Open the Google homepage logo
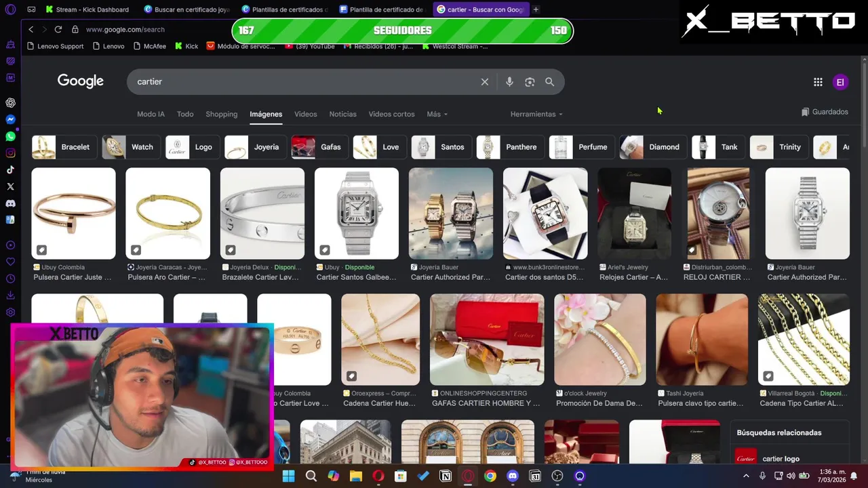868x488 pixels. click(81, 81)
